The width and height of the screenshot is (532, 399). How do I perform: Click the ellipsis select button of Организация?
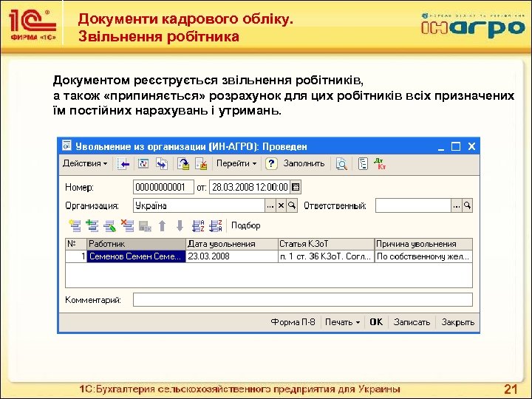point(270,205)
